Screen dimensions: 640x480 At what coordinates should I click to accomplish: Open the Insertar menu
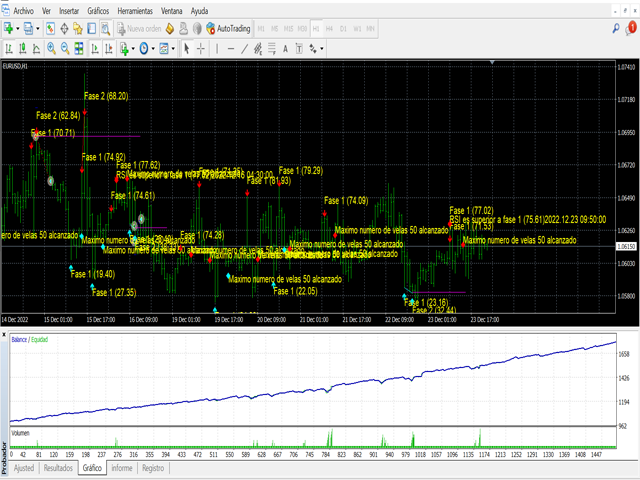[x=69, y=11]
